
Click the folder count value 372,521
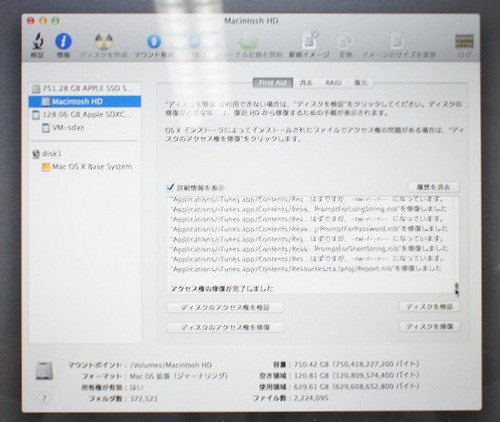tap(144, 399)
